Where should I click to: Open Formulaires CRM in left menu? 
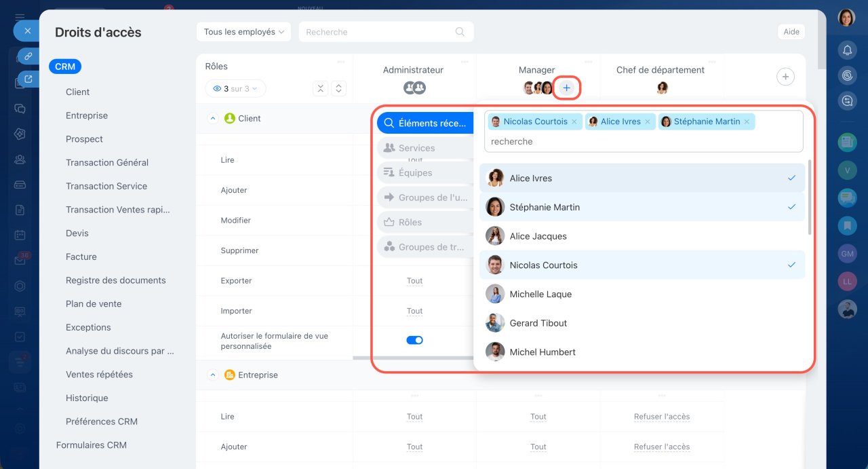pos(92,445)
